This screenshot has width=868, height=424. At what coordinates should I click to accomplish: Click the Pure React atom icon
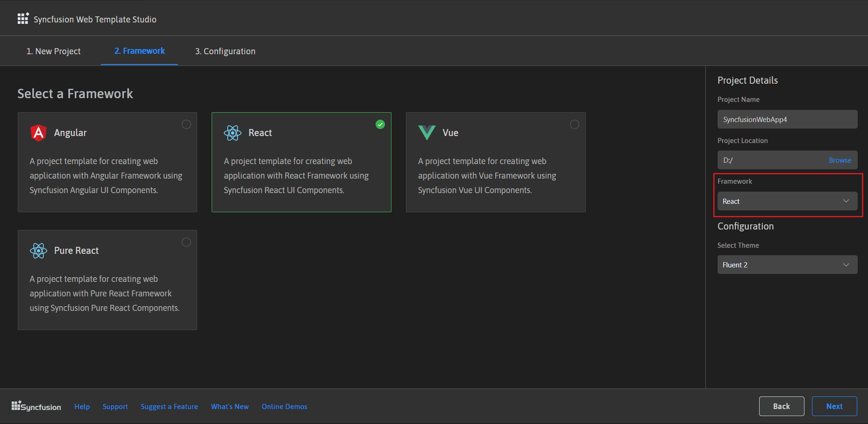[38, 251]
